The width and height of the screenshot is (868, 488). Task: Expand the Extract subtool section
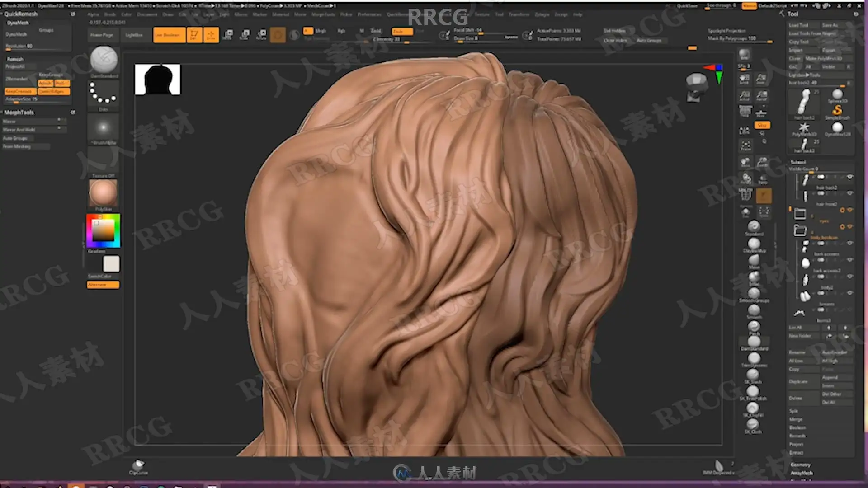796,452
